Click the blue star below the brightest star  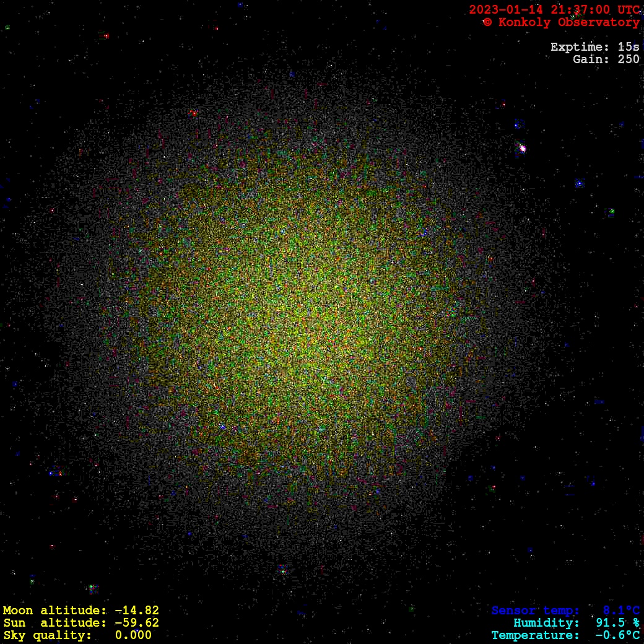pyautogui.click(x=579, y=183)
